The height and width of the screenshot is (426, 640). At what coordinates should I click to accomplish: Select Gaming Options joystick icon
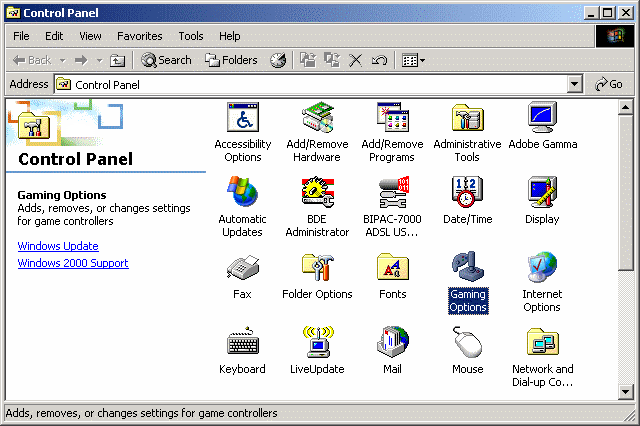pyautogui.click(x=468, y=266)
